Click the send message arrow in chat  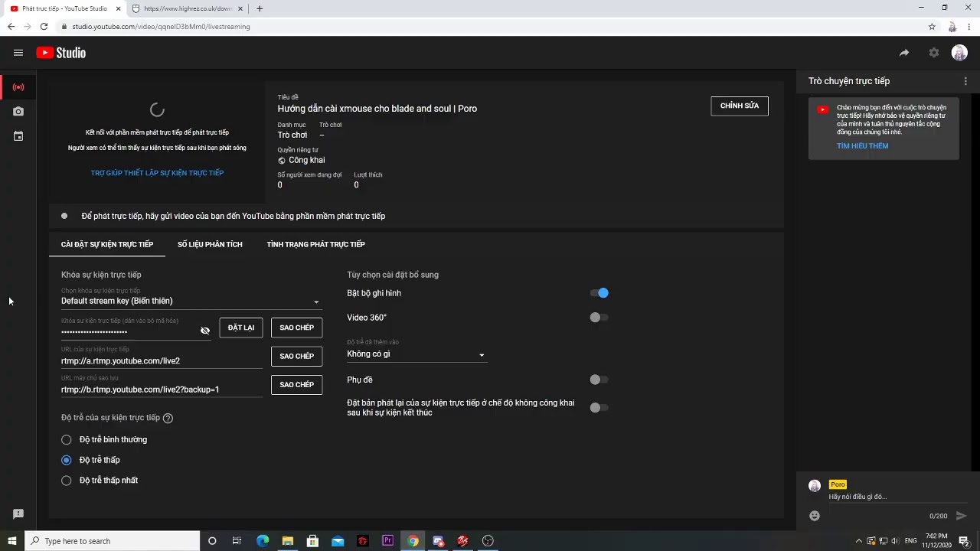coord(962,516)
